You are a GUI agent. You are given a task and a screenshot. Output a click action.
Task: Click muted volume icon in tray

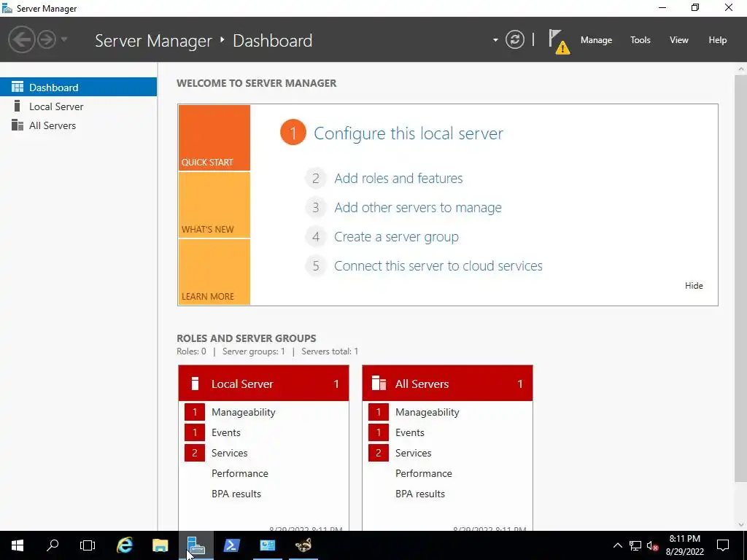coord(652,545)
